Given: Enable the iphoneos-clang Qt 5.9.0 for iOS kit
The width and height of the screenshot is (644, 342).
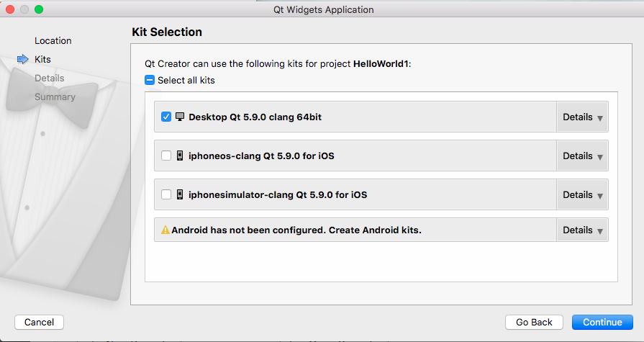Looking at the screenshot, I should [x=166, y=156].
